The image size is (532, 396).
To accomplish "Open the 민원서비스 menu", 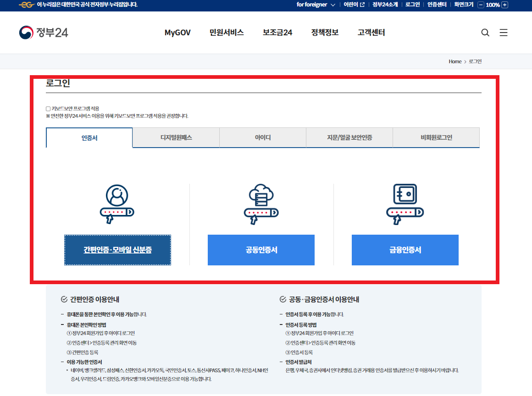I will [227, 33].
